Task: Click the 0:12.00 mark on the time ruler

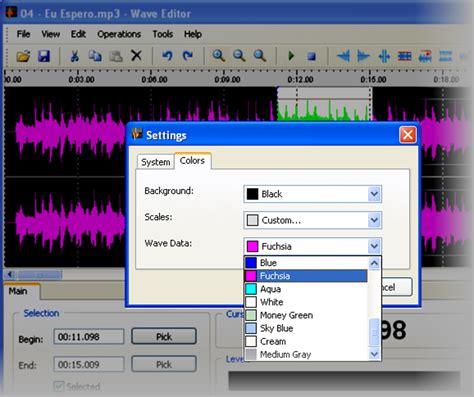Action: (x=300, y=80)
